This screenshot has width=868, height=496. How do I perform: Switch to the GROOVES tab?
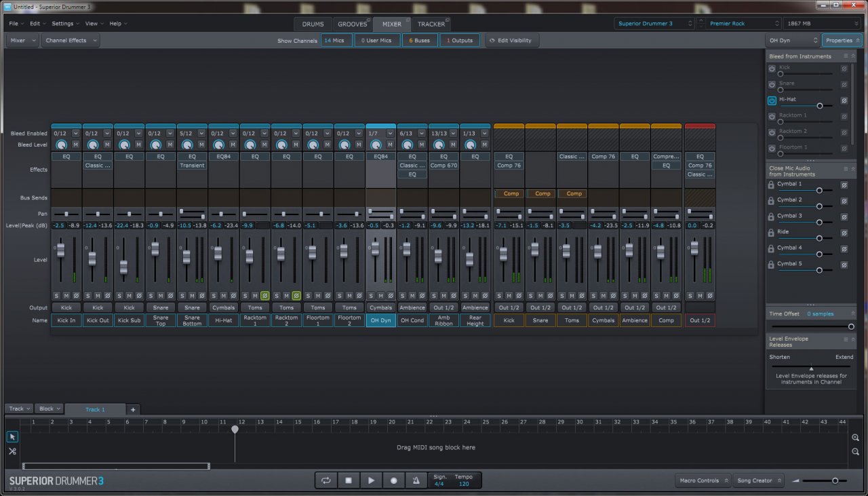[353, 24]
